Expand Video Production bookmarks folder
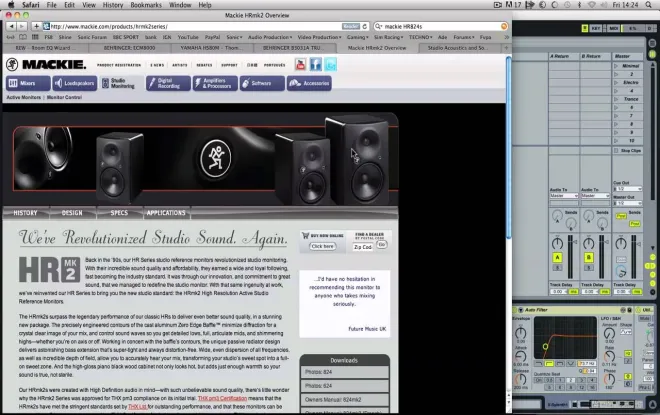 coord(319,37)
